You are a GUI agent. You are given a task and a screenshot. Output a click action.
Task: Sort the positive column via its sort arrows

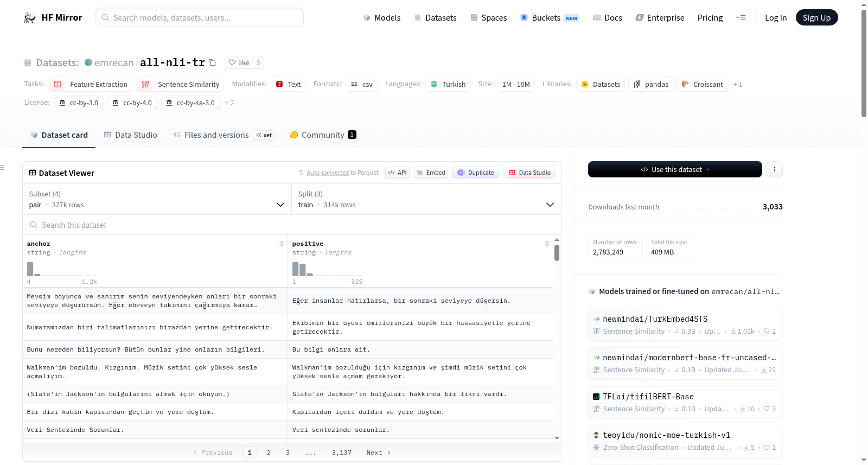click(x=547, y=244)
